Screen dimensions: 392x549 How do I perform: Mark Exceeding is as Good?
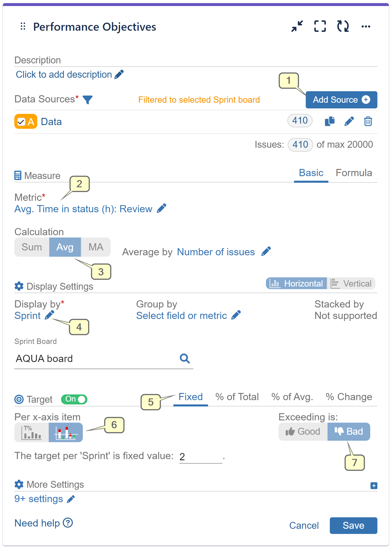pos(302,431)
